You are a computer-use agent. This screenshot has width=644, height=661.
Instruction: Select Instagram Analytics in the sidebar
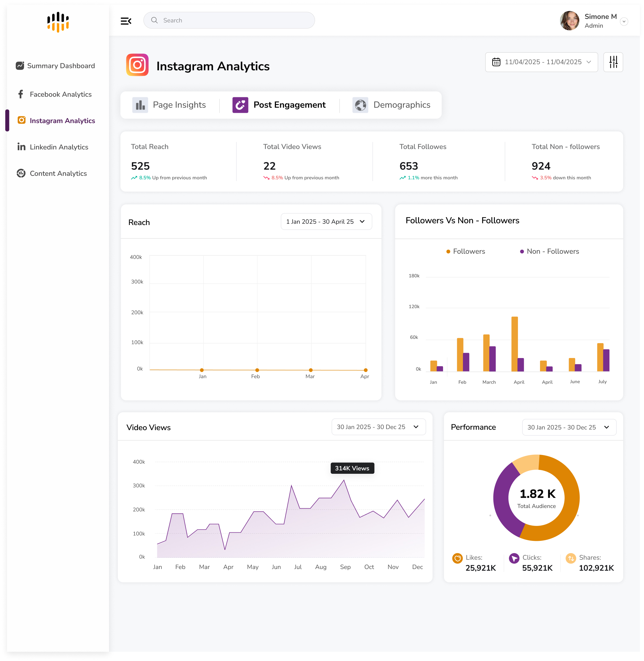click(x=57, y=120)
